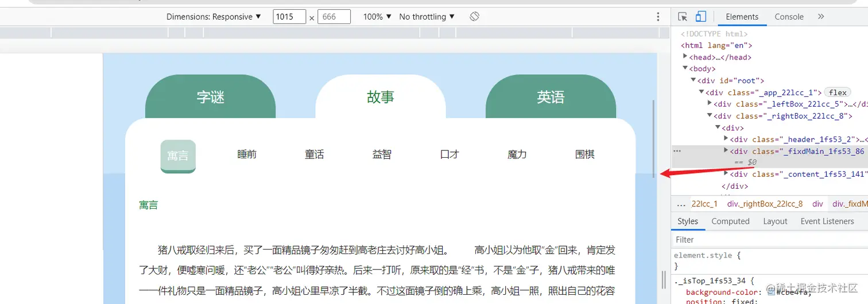
Task: Click the 睡前 category
Action: point(247,154)
